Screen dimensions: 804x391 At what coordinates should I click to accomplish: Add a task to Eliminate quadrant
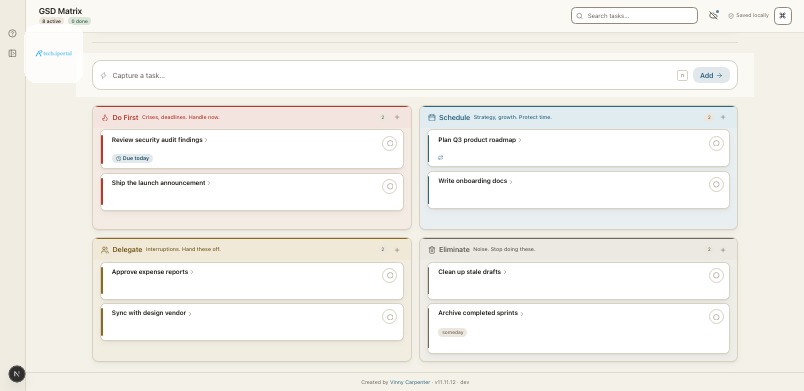[723, 250]
